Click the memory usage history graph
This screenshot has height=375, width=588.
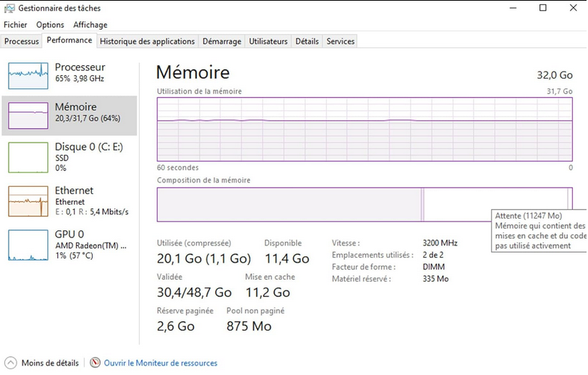click(x=364, y=129)
